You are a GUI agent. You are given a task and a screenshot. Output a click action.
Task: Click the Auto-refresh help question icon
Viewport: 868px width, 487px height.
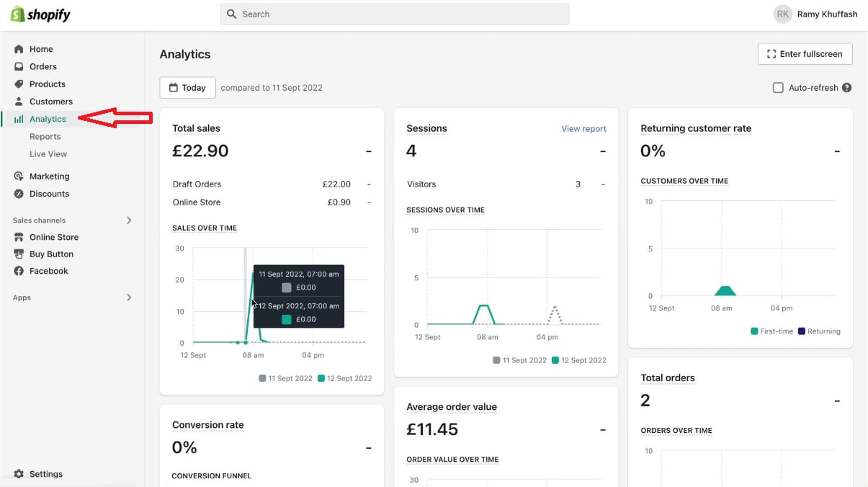847,88
